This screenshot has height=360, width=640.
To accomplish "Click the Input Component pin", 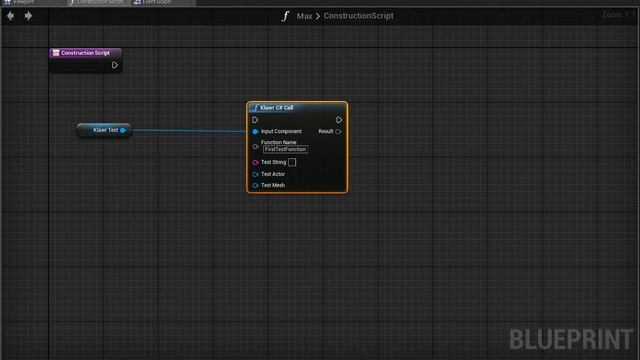I will (x=256, y=131).
